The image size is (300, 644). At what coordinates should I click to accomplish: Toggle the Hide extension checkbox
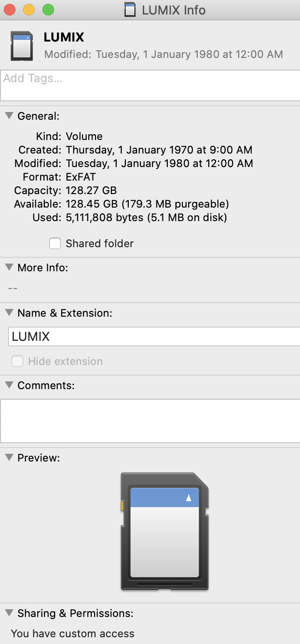point(17,361)
